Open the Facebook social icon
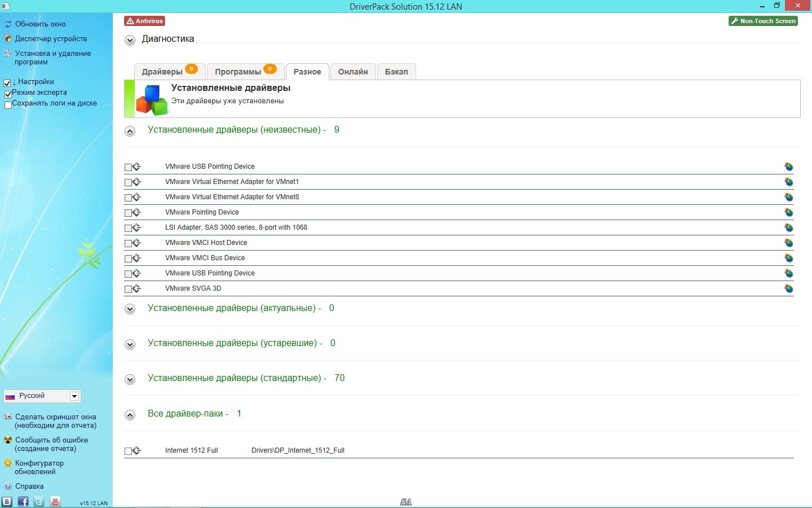The height and width of the screenshot is (508, 812). tap(23, 501)
